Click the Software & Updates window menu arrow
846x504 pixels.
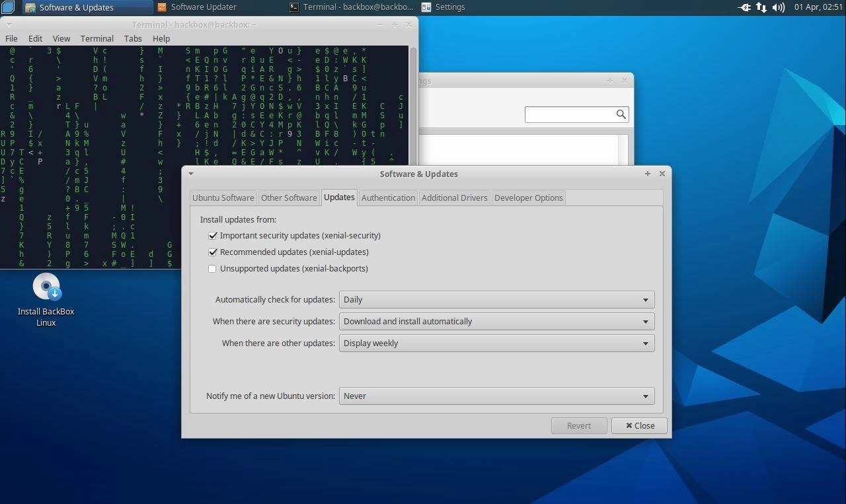coord(191,174)
